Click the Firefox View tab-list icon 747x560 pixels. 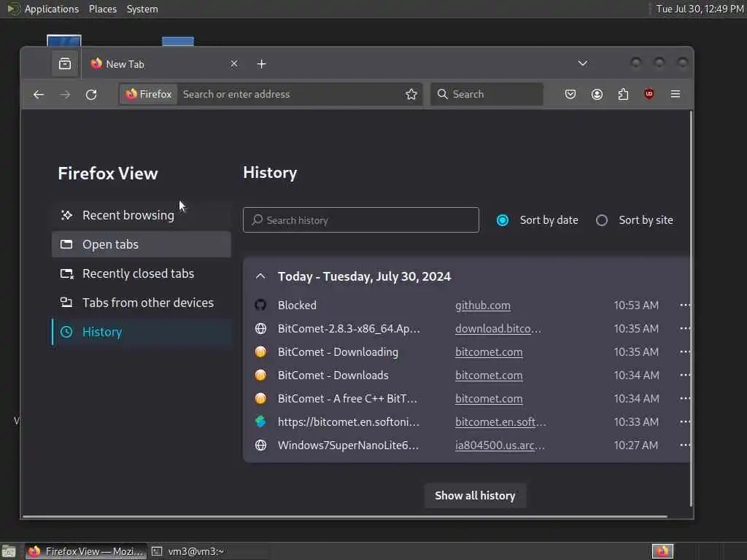click(65, 64)
